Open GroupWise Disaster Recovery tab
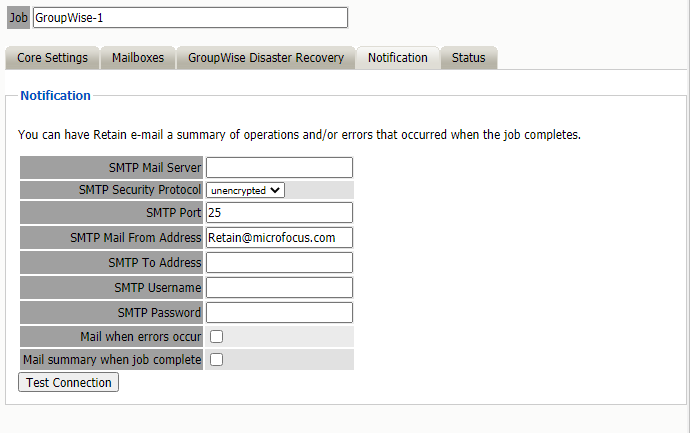Screen dimensions: 690x433 pyautogui.click(x=266, y=58)
